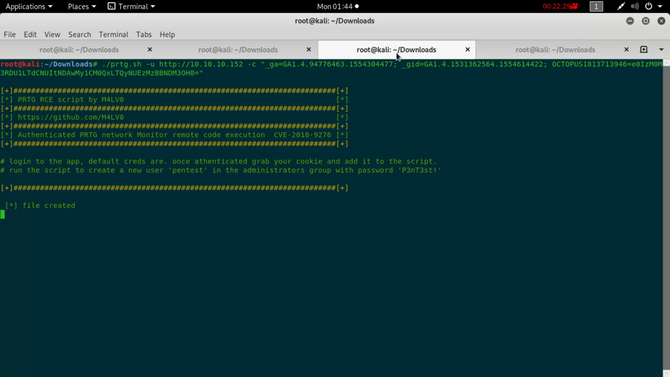Click the 'login to the app' comment line
This screenshot has height=377, width=670.
point(218,161)
